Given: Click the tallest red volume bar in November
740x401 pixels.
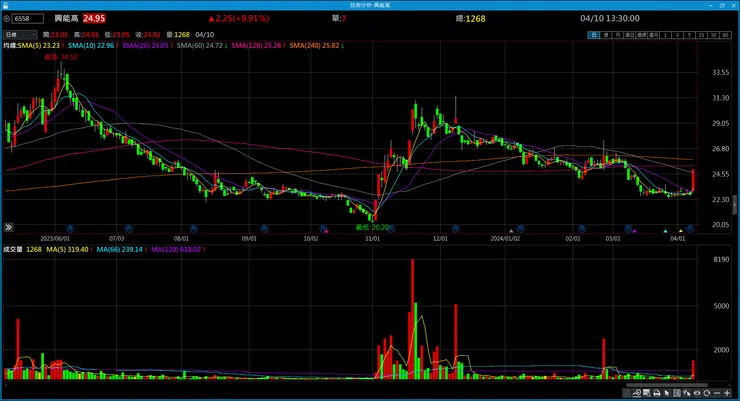Looking at the screenshot, I should 412,318.
